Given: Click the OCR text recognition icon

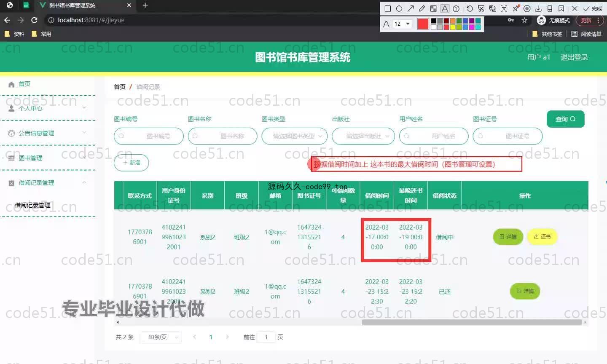Looking at the screenshot, I should point(504,8).
